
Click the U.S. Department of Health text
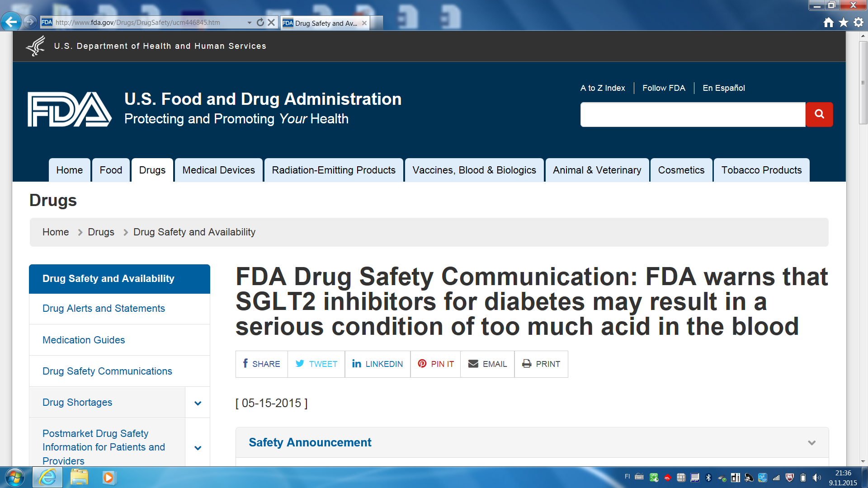[x=160, y=46]
